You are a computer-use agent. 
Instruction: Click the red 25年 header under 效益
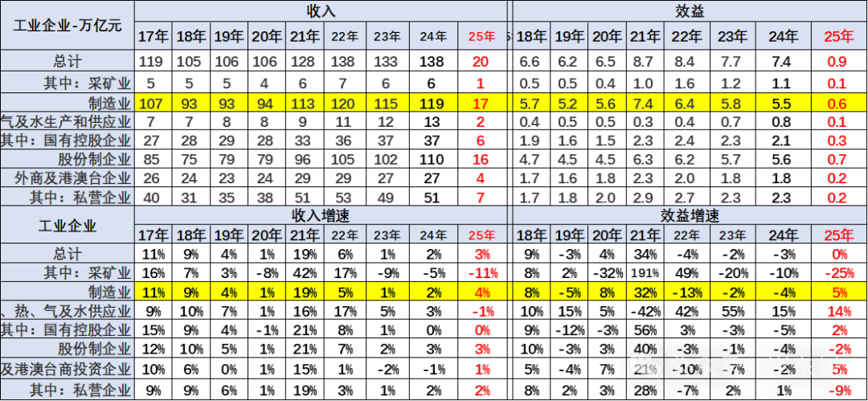tap(838, 36)
